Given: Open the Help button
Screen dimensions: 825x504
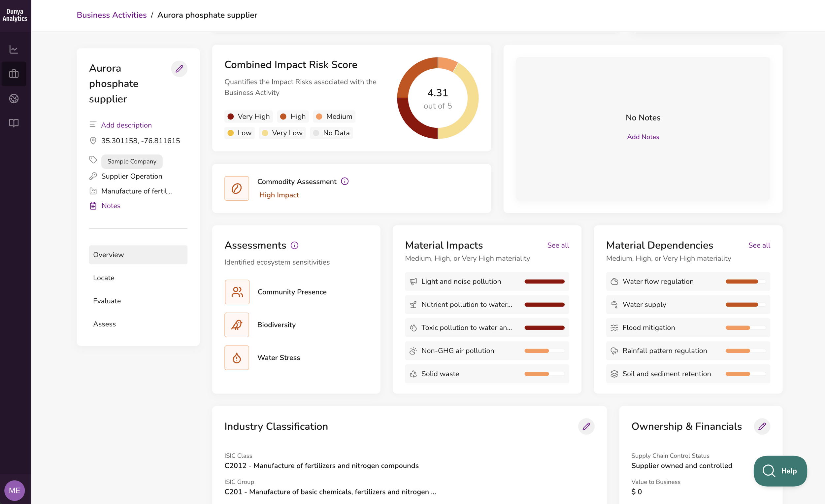Looking at the screenshot, I should [x=780, y=471].
